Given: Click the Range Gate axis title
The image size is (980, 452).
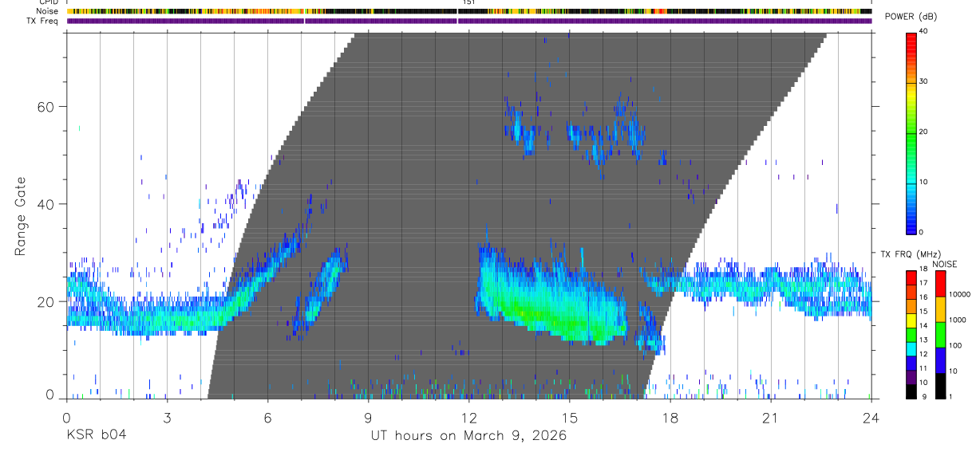Looking at the screenshot, I should click(21, 215).
